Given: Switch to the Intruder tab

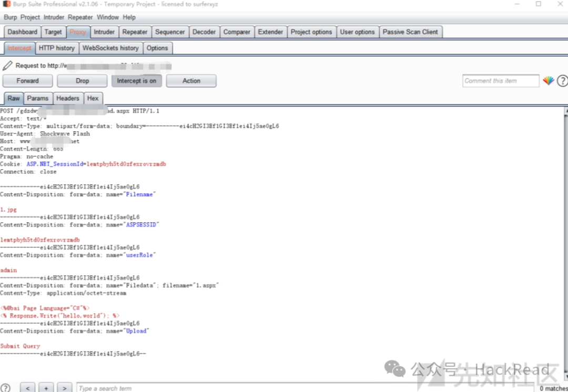Looking at the screenshot, I should click(104, 32).
